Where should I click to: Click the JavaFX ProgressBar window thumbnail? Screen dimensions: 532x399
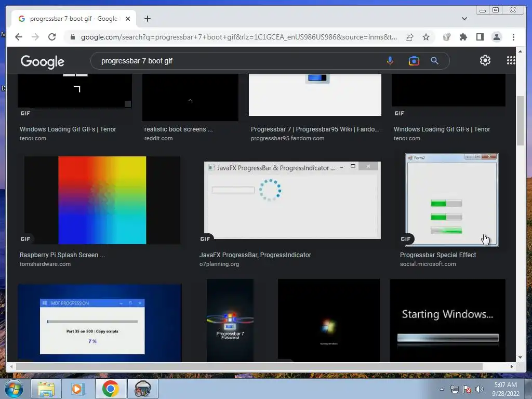click(292, 200)
